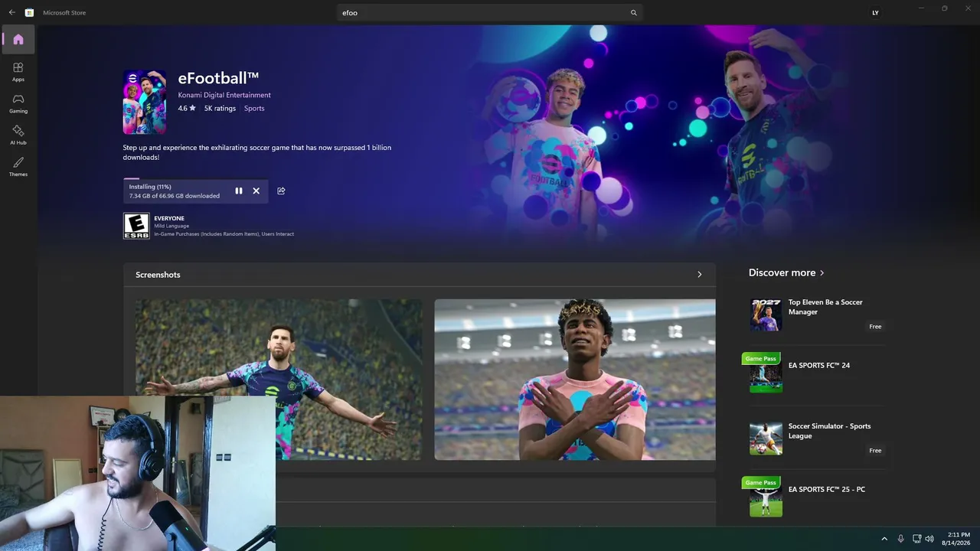The height and width of the screenshot is (551, 980).
Task: Open the LY user profile
Action: (x=875, y=13)
